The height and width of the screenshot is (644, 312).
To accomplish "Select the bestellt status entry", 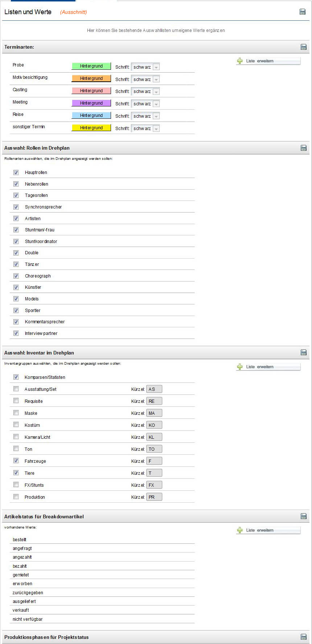I will (x=20, y=540).
